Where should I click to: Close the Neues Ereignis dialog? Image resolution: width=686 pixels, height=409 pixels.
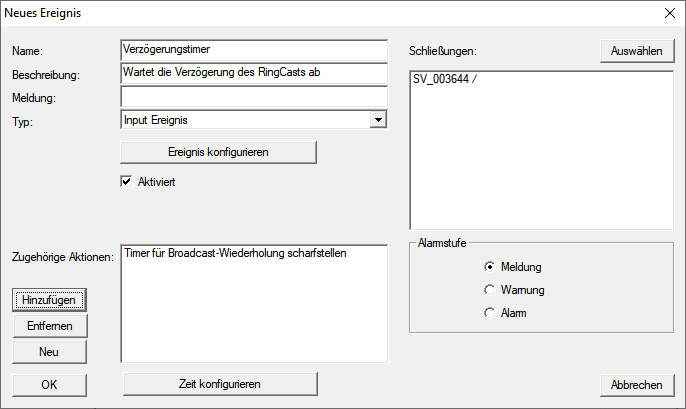pyautogui.click(x=668, y=14)
